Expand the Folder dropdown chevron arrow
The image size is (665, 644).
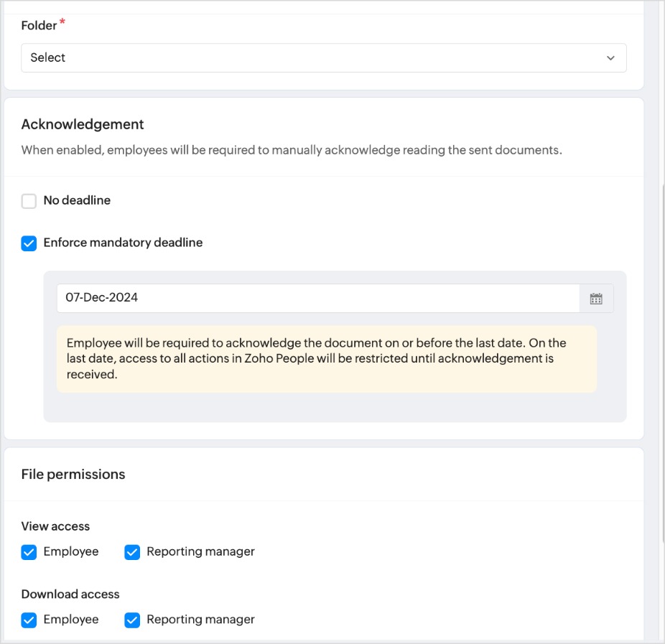tap(610, 58)
